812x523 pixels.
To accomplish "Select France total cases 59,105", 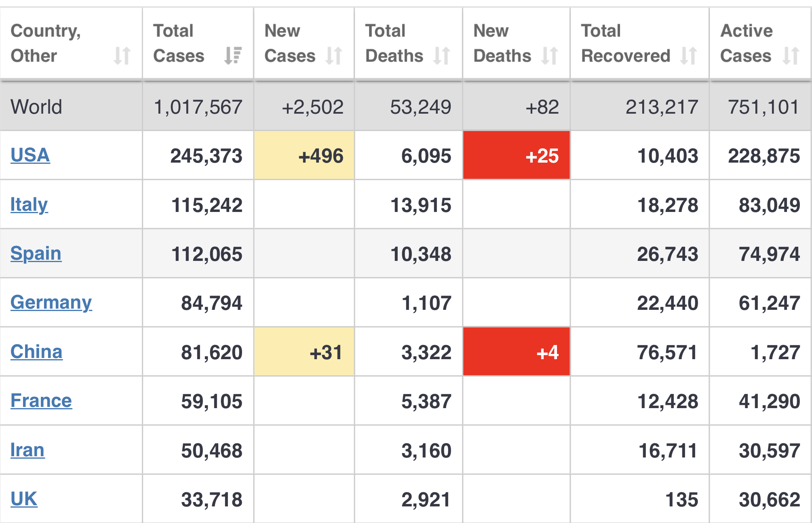I will (212, 402).
